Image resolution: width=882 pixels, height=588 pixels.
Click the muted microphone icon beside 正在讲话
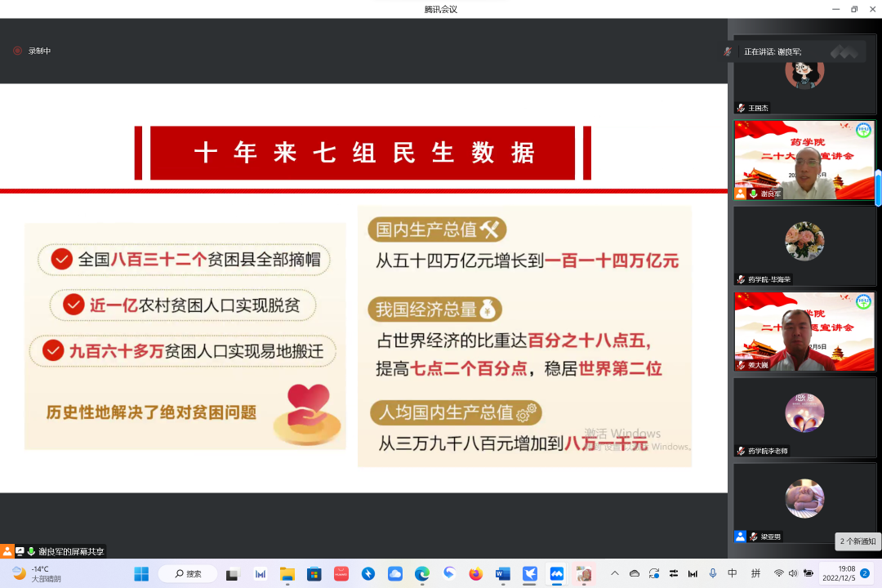tap(728, 51)
